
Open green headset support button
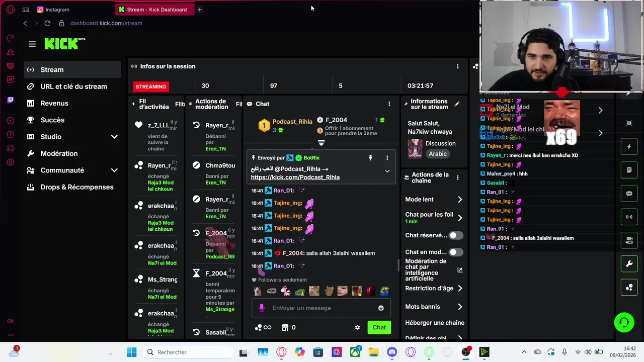(x=624, y=323)
